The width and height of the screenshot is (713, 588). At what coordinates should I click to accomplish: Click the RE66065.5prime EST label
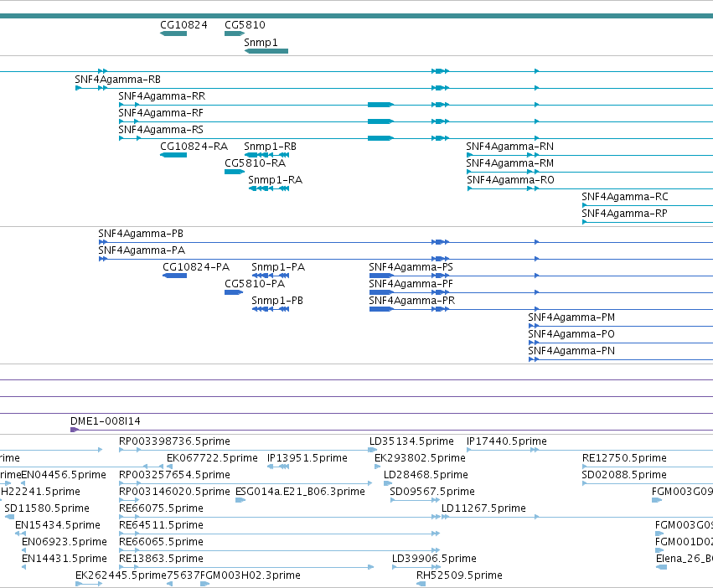tap(162, 543)
